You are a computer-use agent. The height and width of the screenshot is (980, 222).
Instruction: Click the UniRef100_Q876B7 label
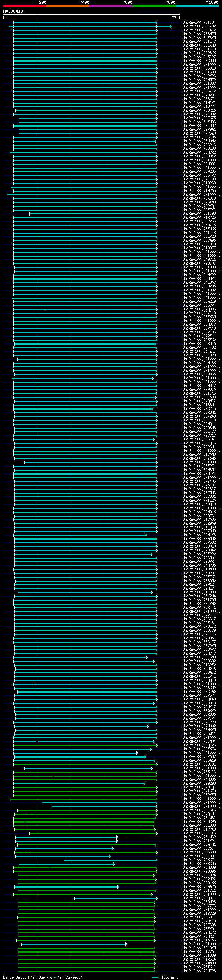coord(199,757)
